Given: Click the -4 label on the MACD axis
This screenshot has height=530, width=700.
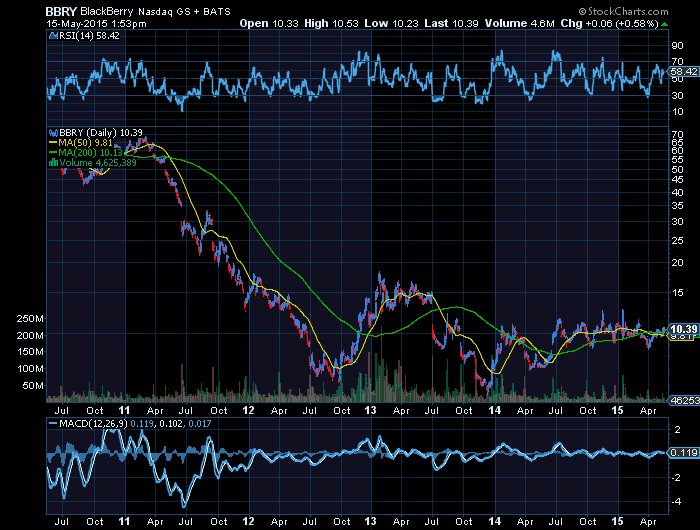Looking at the screenshot, I should coord(676,502).
